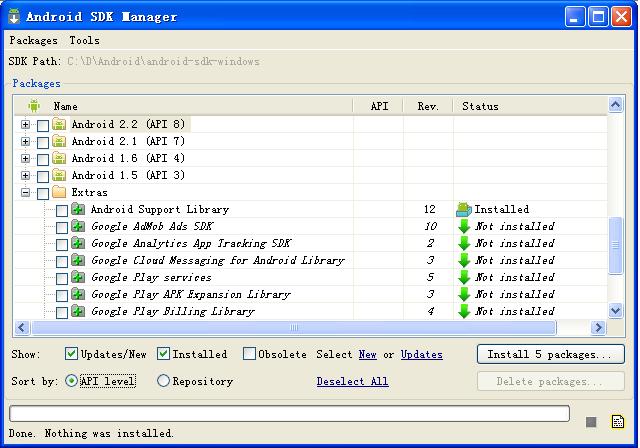Screen dimensions: 640x448
Task: Click the Installed status icon for Android Support Library
Action: coord(464,209)
